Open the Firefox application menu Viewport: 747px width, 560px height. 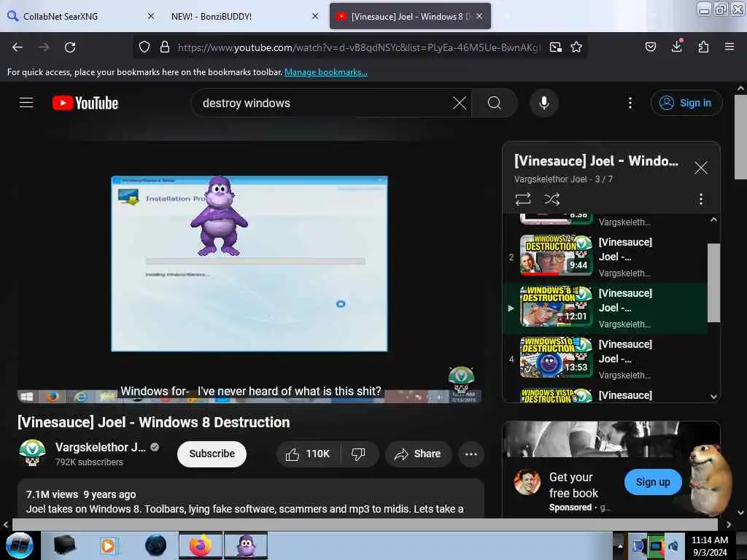[729, 47]
